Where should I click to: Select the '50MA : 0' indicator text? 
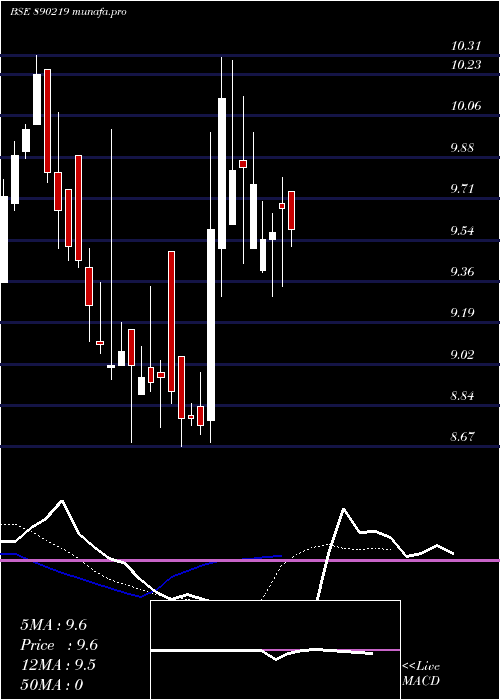click(x=52, y=685)
